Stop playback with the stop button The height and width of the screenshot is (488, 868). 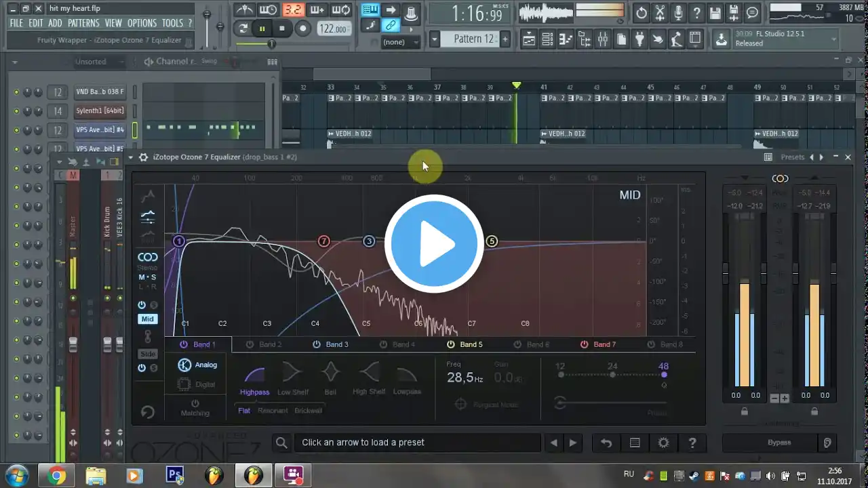(282, 28)
